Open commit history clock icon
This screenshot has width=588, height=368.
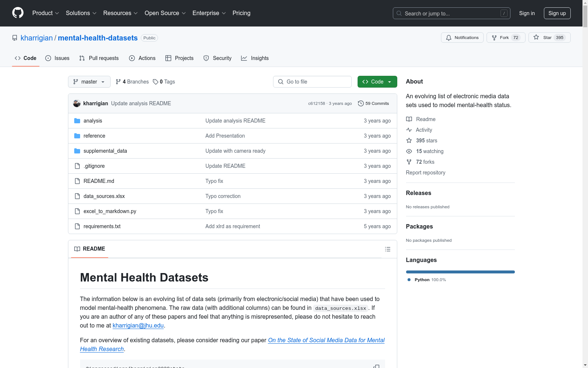click(361, 103)
